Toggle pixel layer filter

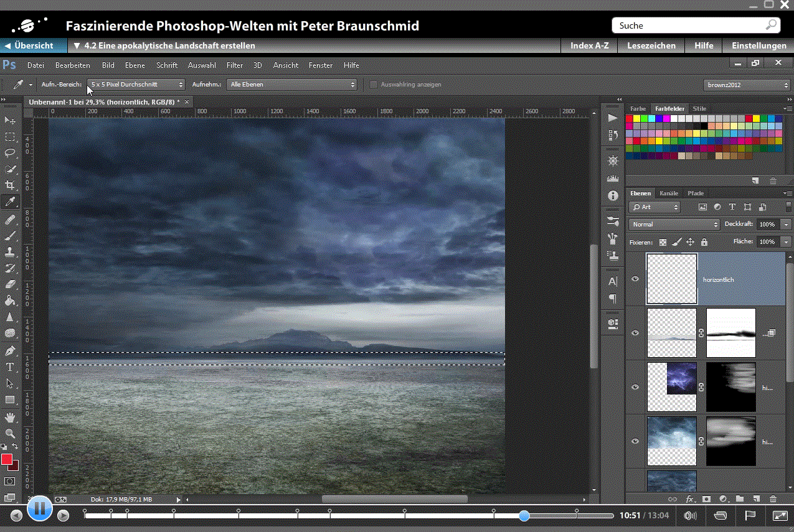coord(702,207)
